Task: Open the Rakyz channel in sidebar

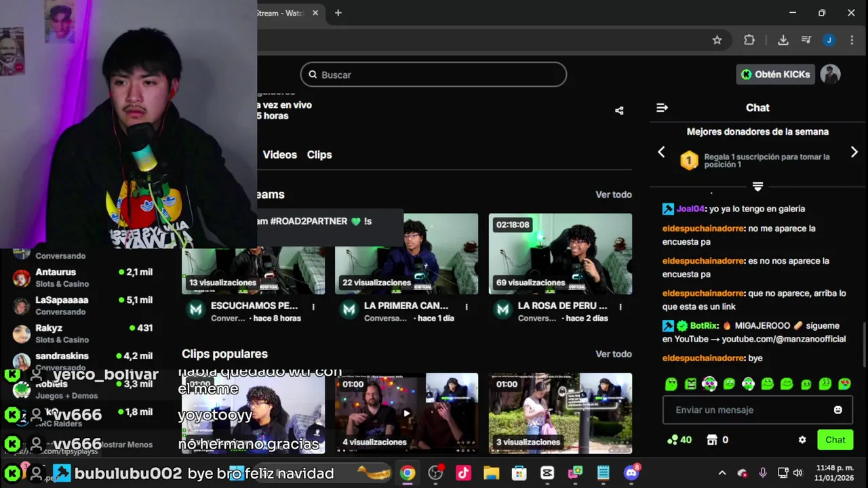Action: [85, 333]
